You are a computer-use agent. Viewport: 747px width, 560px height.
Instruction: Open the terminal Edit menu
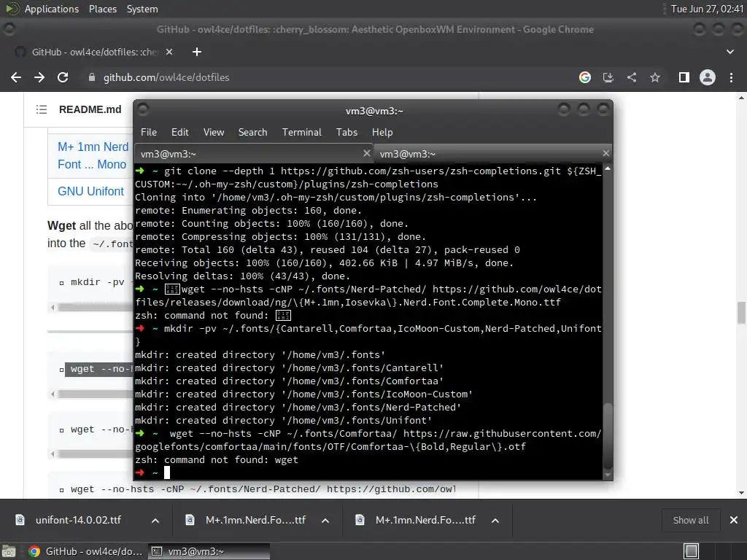tap(179, 133)
